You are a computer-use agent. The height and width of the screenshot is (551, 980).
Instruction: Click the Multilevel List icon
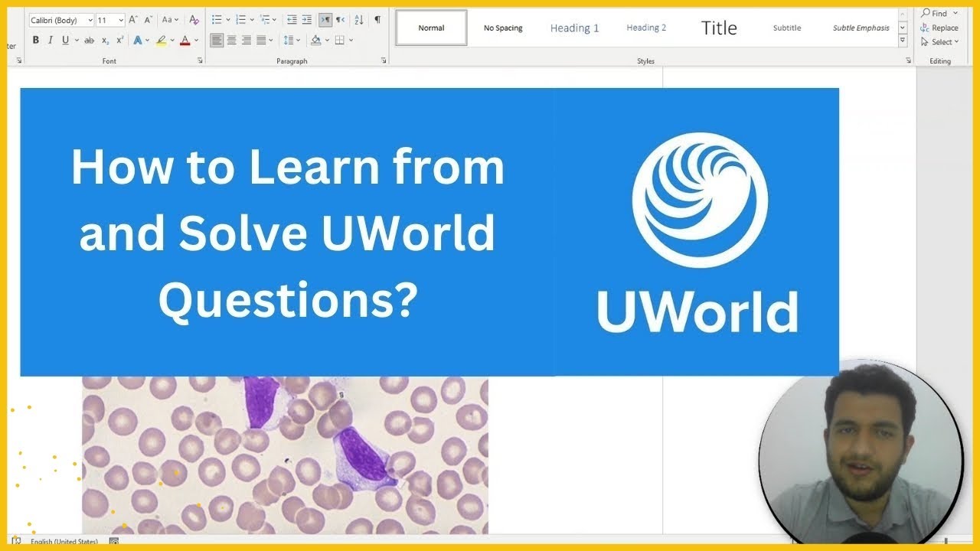[266, 20]
